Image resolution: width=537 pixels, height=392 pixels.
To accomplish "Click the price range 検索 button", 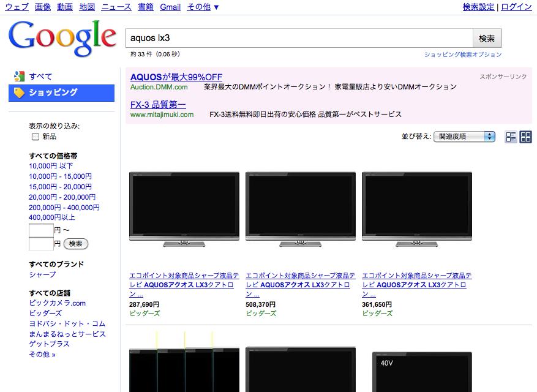I will tap(76, 244).
